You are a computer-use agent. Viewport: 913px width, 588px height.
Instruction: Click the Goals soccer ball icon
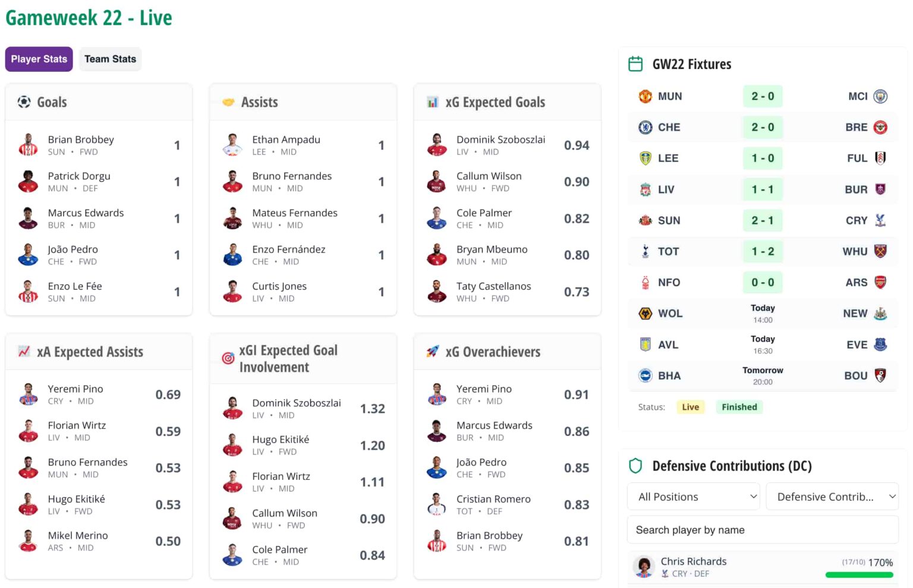click(x=24, y=102)
